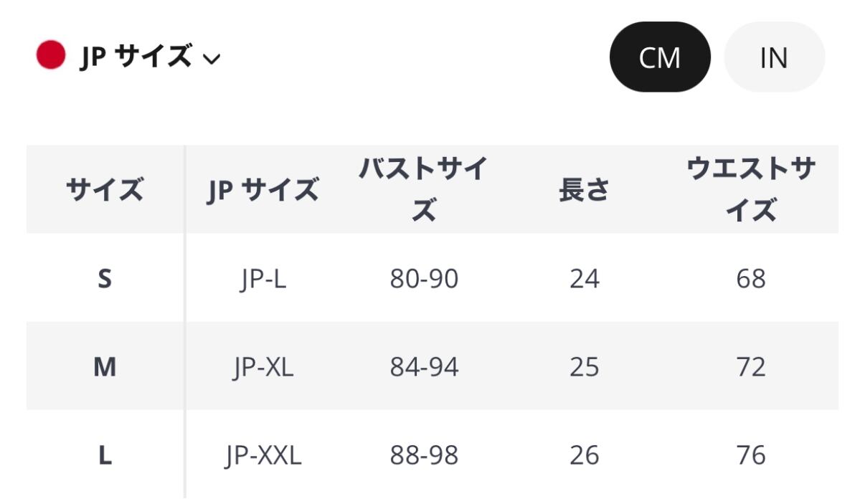Click the サイズ column header
This screenshot has height=504, width=865.
point(105,190)
